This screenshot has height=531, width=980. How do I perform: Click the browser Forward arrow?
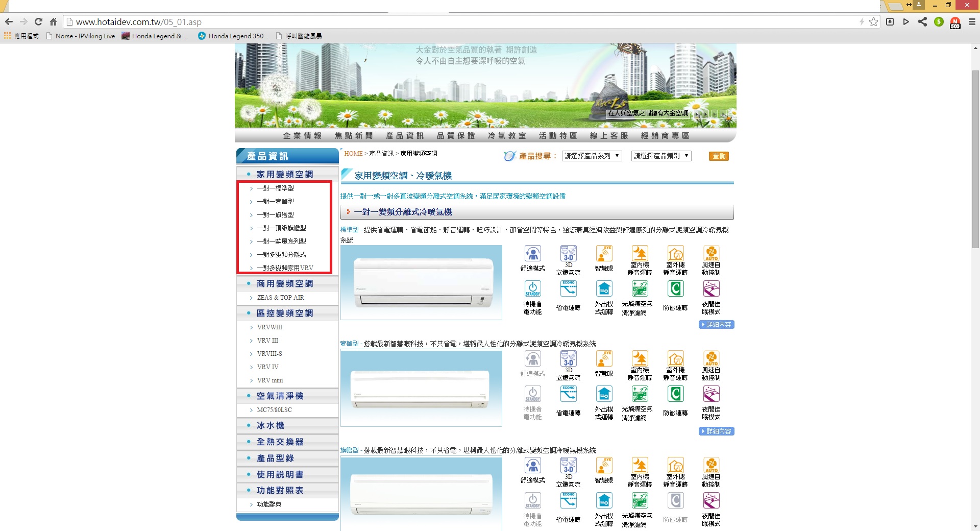point(23,22)
